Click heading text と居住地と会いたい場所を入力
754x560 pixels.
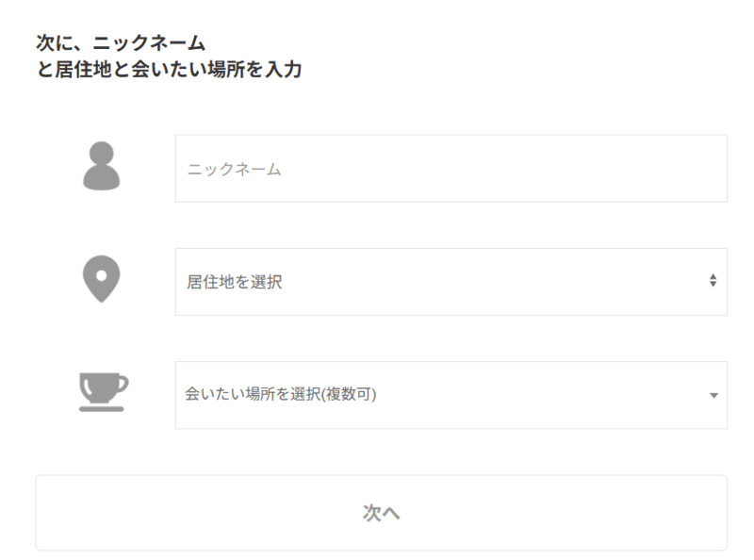pyautogui.click(x=170, y=69)
